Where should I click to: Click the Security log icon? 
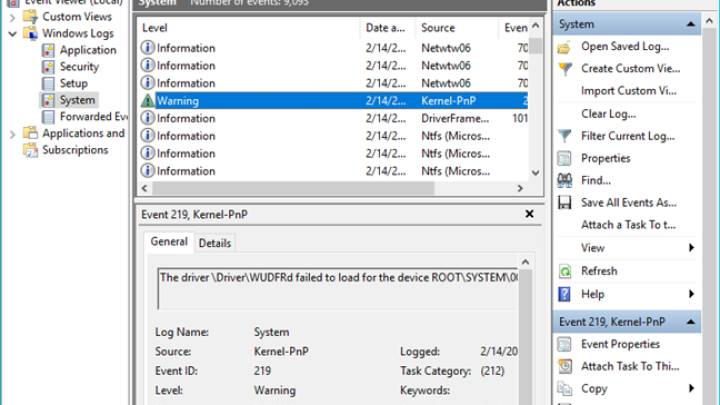tap(48, 67)
